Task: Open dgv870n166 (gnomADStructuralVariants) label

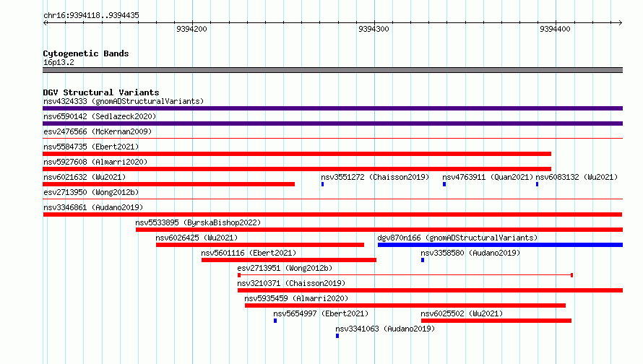Action: pos(457,238)
